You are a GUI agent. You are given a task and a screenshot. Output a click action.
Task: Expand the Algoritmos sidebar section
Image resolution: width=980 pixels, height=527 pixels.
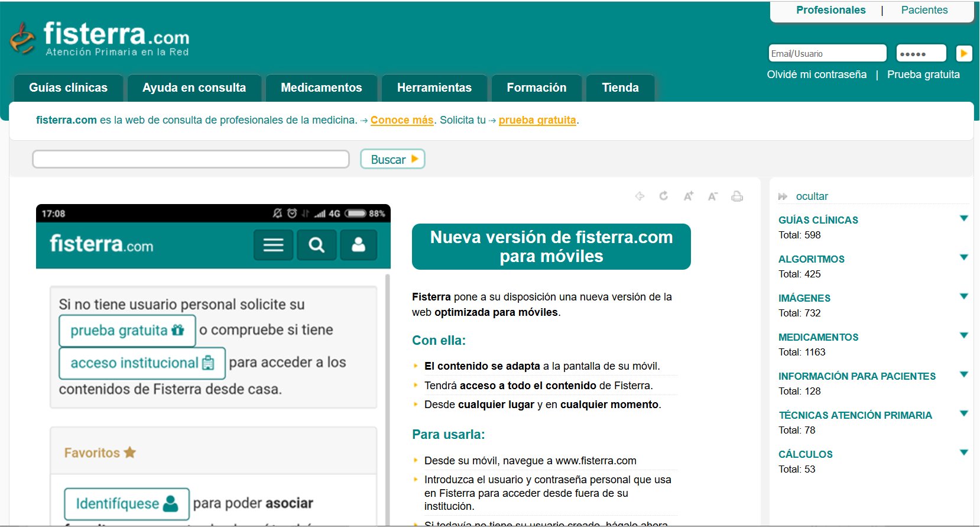click(964, 258)
